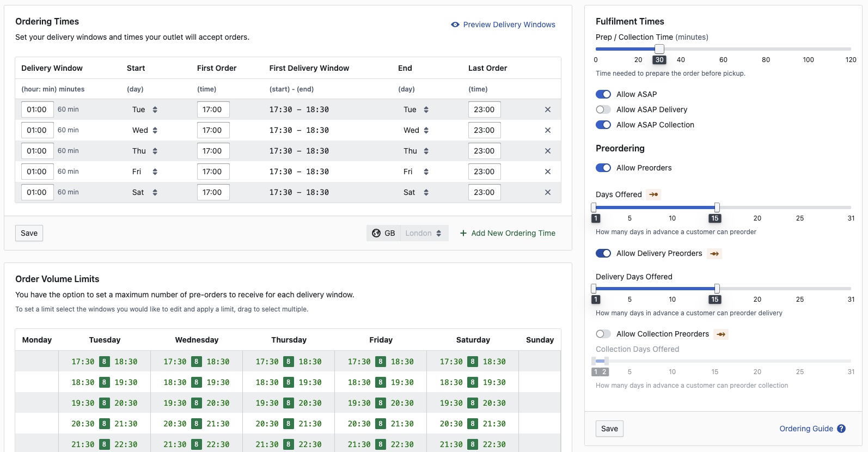The image size is (868, 452).
Task: Change the Fri end day dropdown
Action: pos(415,172)
